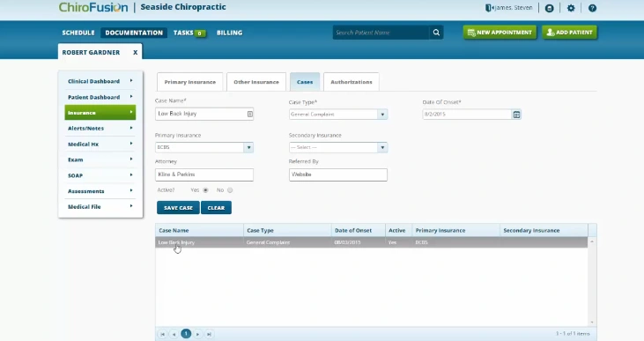Click the ChiroFusion logo
The image size is (644, 341).
click(x=93, y=7)
